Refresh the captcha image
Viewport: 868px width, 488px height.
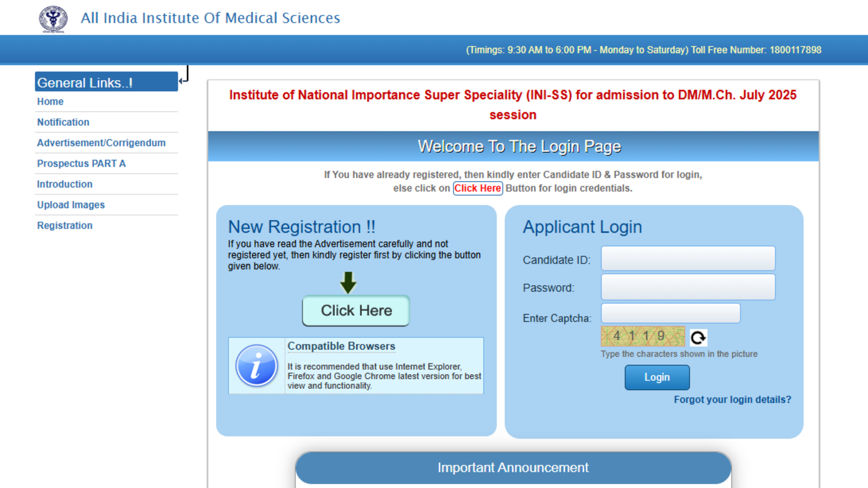[x=698, y=337]
